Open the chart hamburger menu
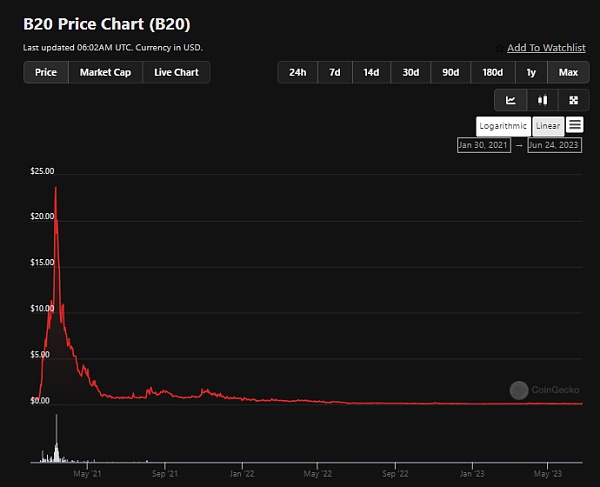Image resolution: width=600 pixels, height=487 pixels. point(574,125)
